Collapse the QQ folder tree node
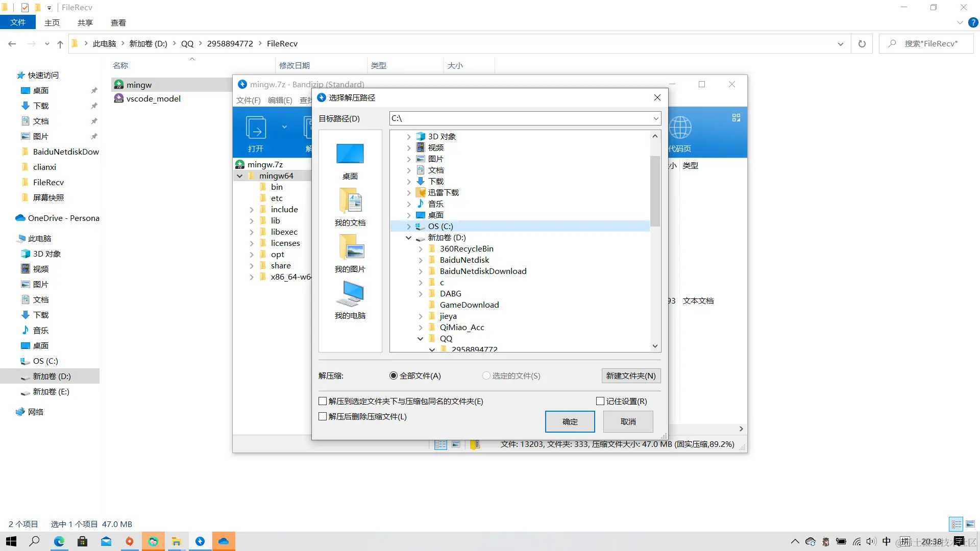980x551 pixels. pyautogui.click(x=420, y=339)
